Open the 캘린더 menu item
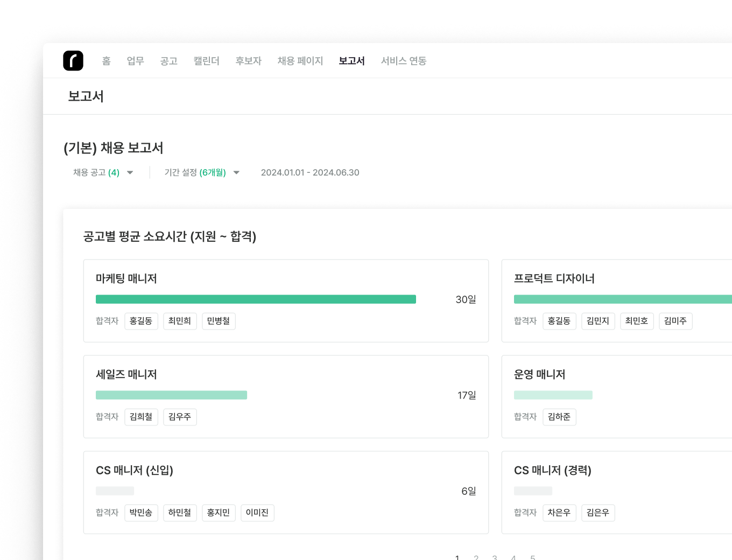Viewport: 732px width, 560px height. click(x=207, y=61)
